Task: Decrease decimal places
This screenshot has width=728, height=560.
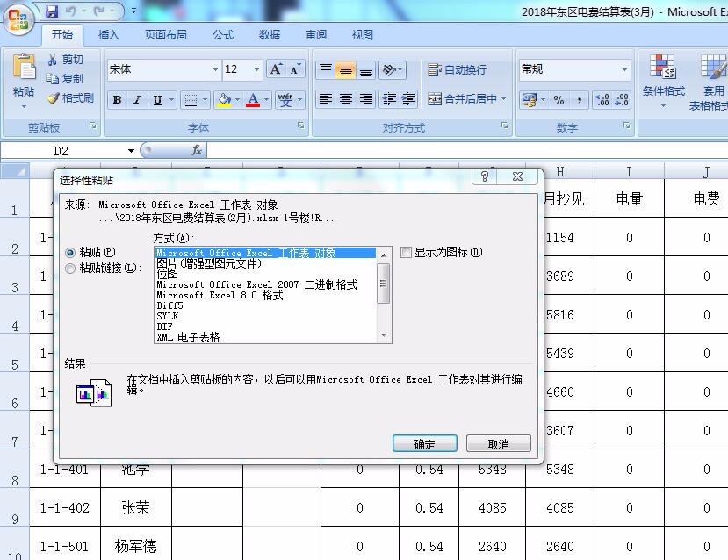Action: point(622,100)
